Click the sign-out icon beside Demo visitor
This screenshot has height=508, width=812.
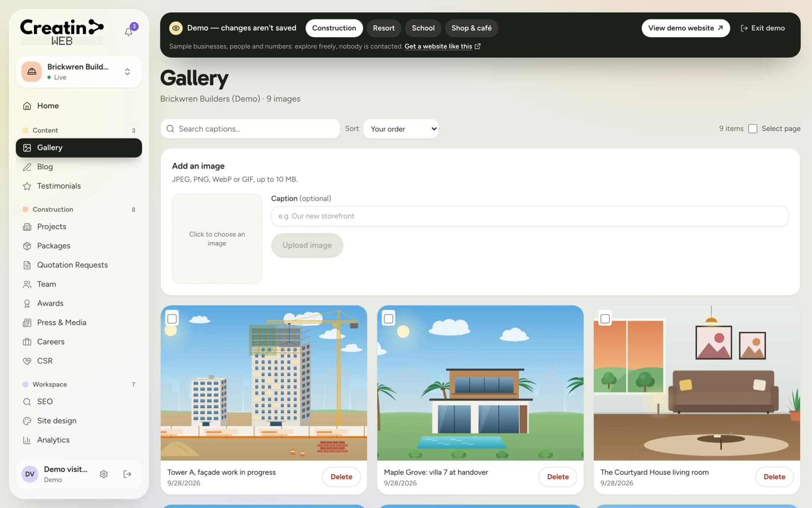(x=127, y=474)
